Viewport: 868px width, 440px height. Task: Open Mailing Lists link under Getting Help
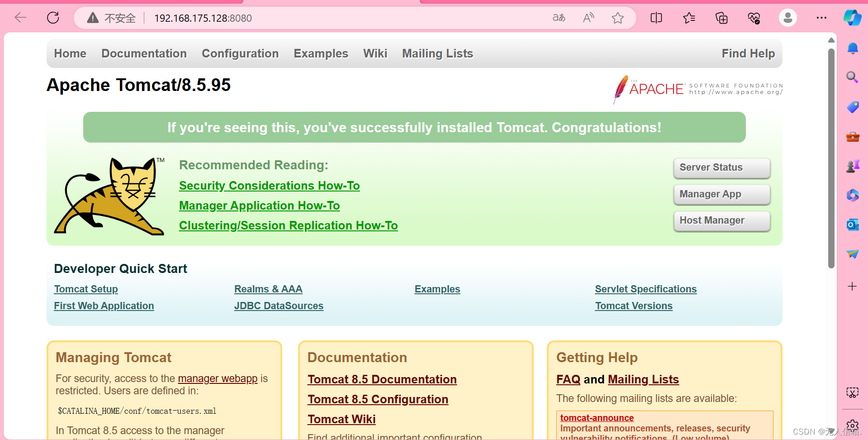tap(643, 379)
